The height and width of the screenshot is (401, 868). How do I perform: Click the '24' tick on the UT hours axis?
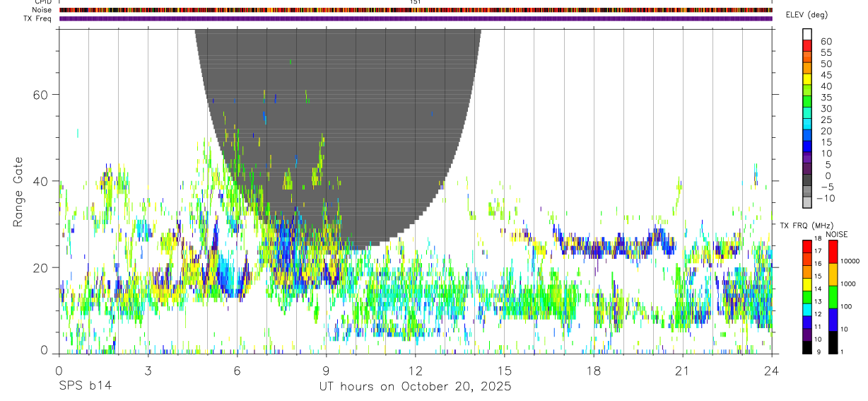(771, 371)
